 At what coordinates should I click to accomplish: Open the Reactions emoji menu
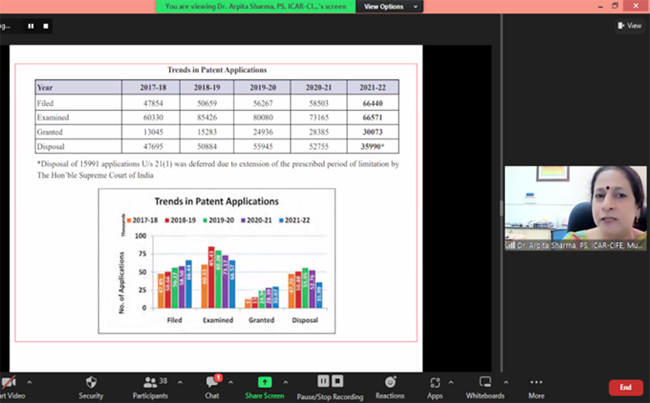(x=390, y=382)
